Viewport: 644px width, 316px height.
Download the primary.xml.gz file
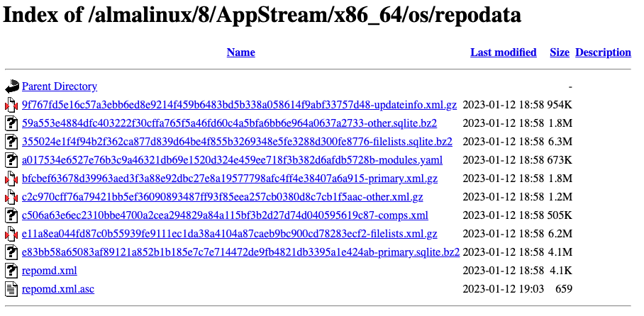click(x=230, y=179)
